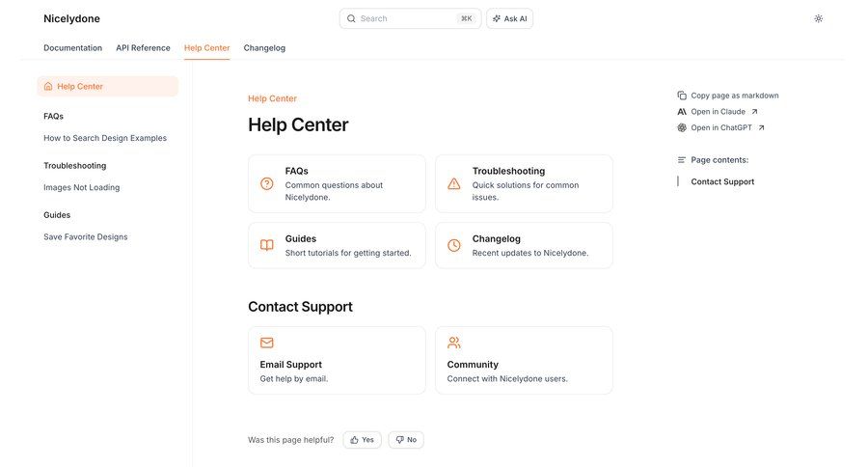This screenshot has width=868, height=467.
Task: Click the Guides open book icon
Action: 267,245
